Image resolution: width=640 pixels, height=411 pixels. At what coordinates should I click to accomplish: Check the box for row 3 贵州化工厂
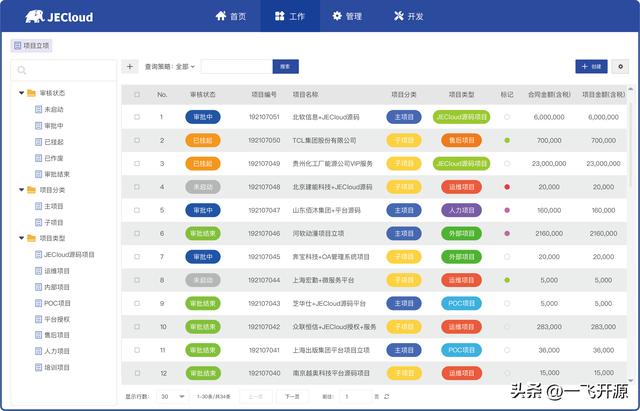[137, 163]
